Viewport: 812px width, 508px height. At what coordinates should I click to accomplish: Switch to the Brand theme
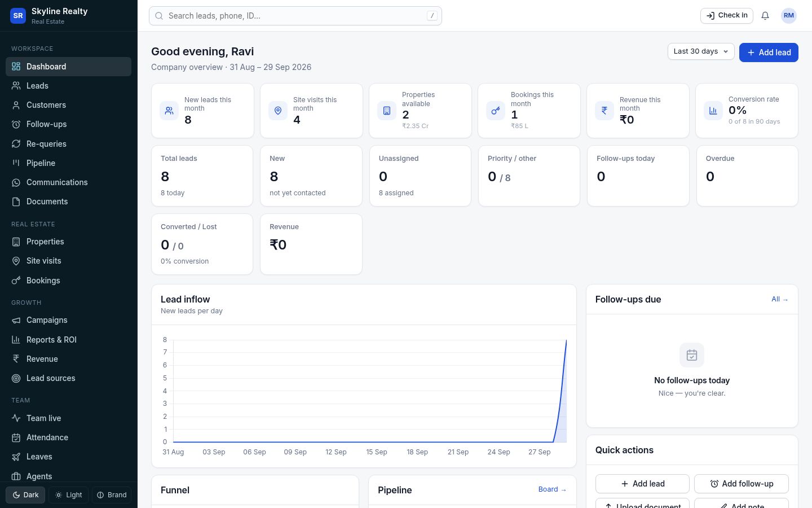112,495
